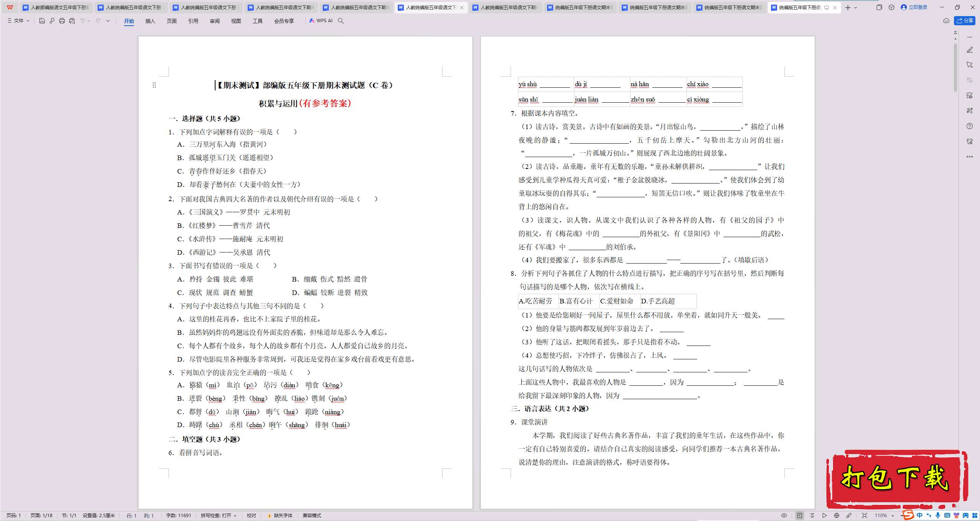Click the Sogou skin shirt icon
The image size is (980, 521).
click(956, 515)
